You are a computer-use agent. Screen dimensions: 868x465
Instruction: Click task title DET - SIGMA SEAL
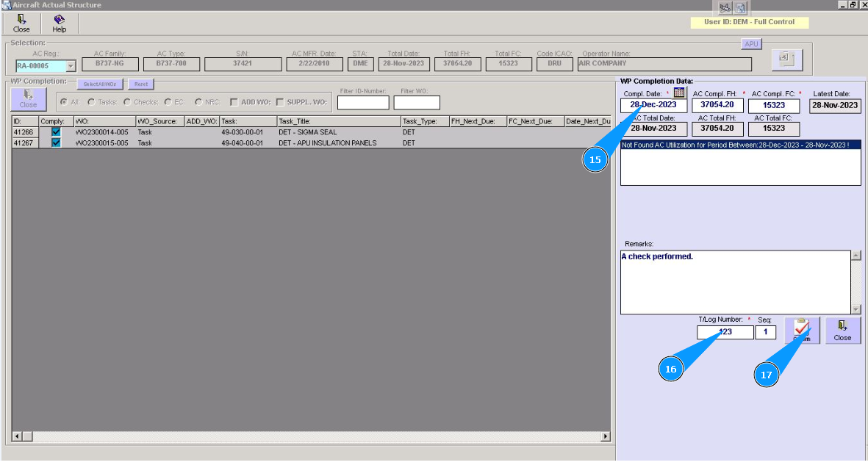click(x=308, y=132)
